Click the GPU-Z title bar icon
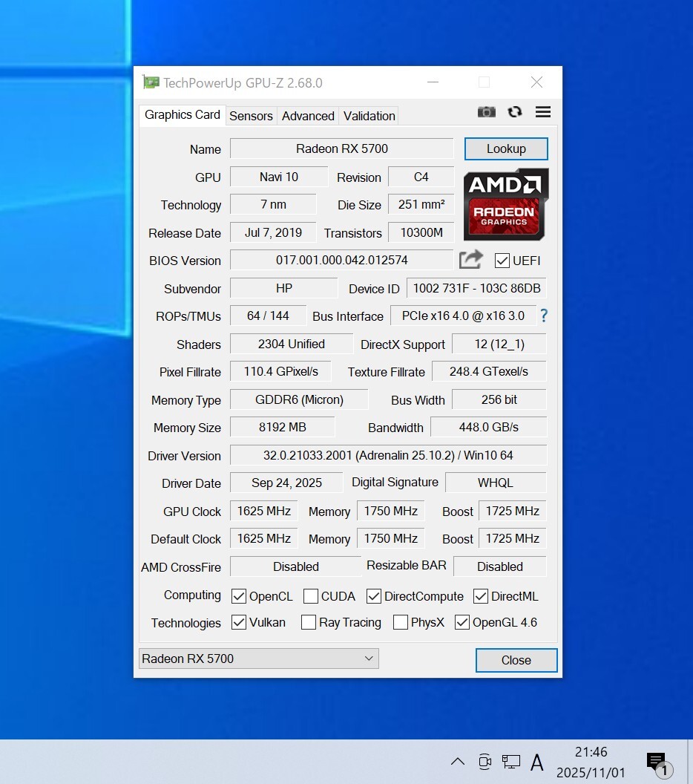Screen dimensions: 693x784 tap(151, 82)
